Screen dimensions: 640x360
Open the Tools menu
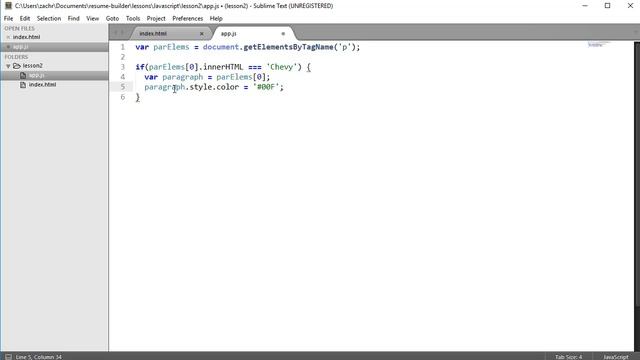click(133, 18)
